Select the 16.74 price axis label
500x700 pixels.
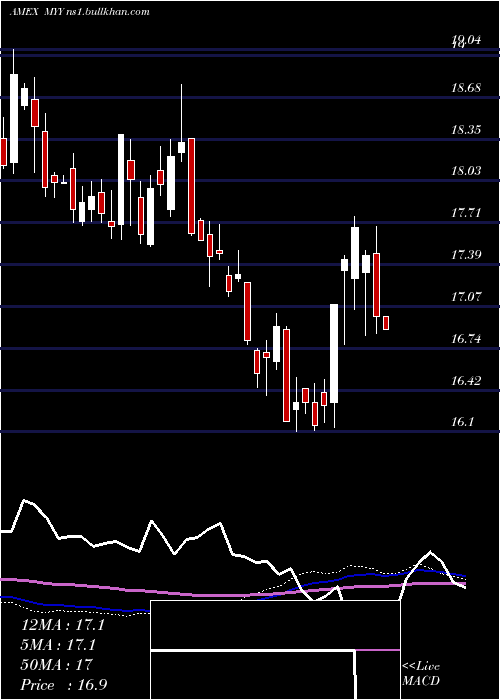466,339
